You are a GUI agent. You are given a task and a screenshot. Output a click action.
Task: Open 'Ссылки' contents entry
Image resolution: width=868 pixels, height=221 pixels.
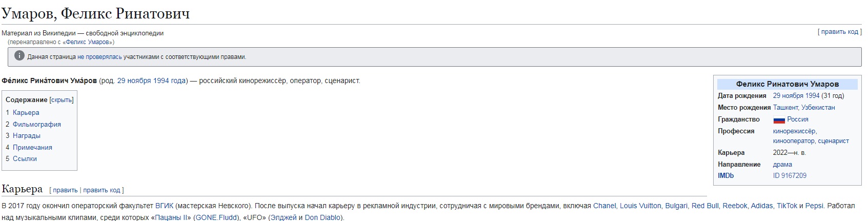[25, 158]
